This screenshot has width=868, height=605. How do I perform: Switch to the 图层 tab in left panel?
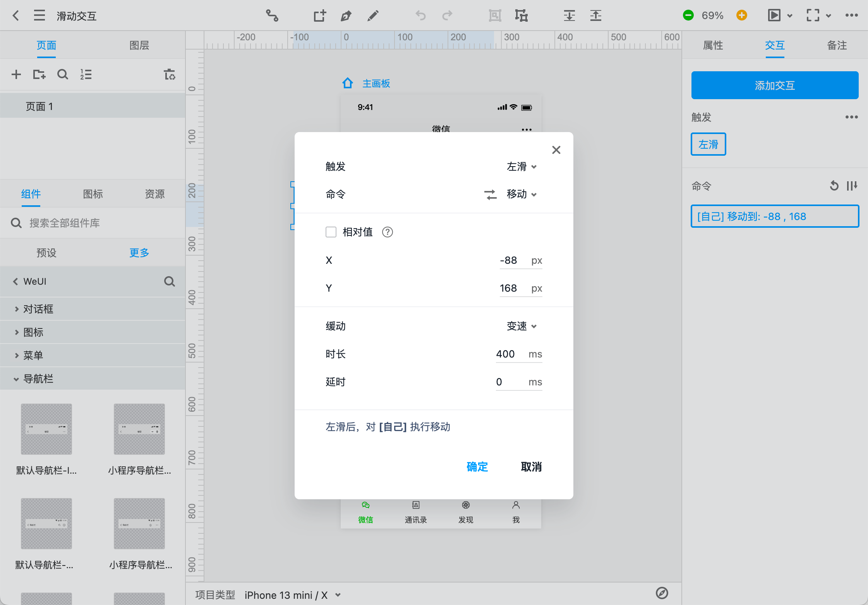click(139, 45)
